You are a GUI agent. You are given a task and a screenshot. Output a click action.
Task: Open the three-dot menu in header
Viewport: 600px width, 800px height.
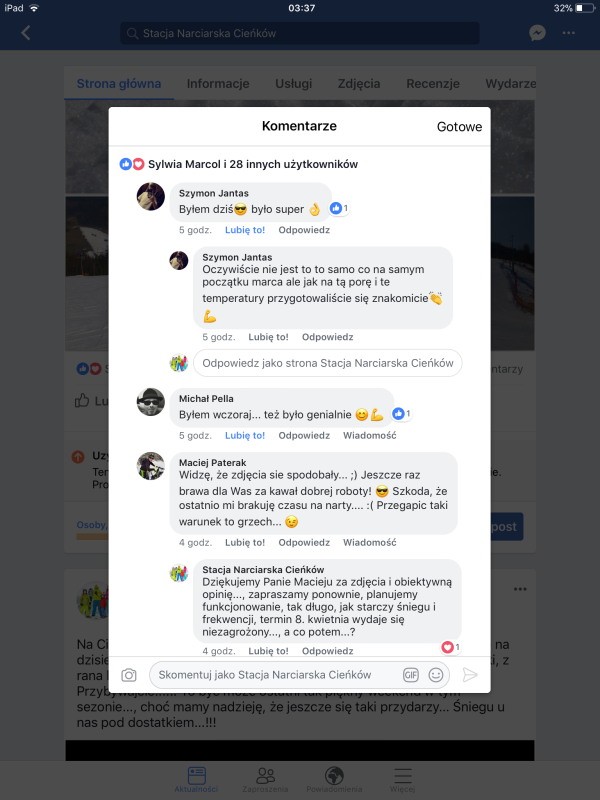click(568, 33)
